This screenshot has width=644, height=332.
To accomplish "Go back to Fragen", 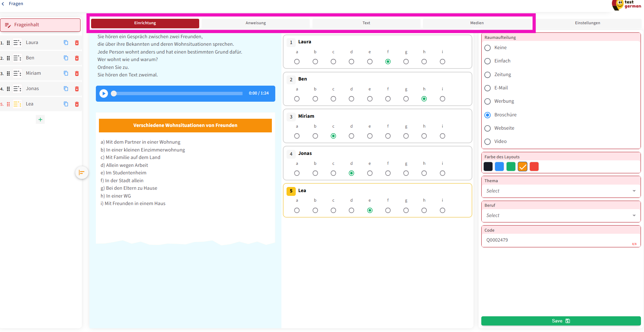I will coord(13,4).
